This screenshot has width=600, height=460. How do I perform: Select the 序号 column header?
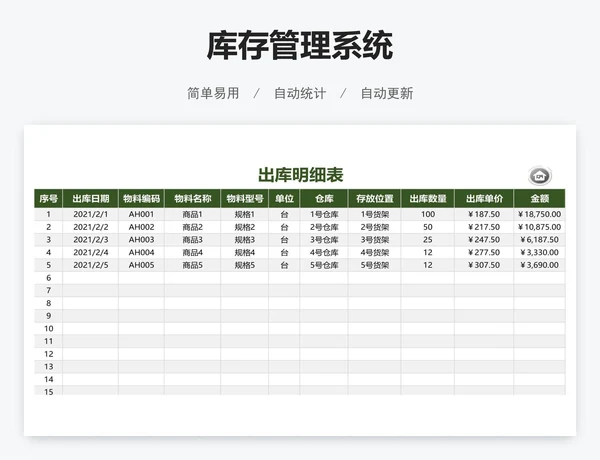click(48, 198)
